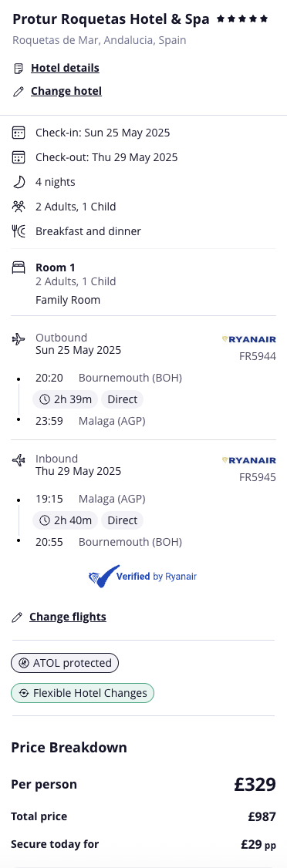The image size is (287, 868).
Task: Click the Flexible Hotel Changes badge
Action: point(83,693)
